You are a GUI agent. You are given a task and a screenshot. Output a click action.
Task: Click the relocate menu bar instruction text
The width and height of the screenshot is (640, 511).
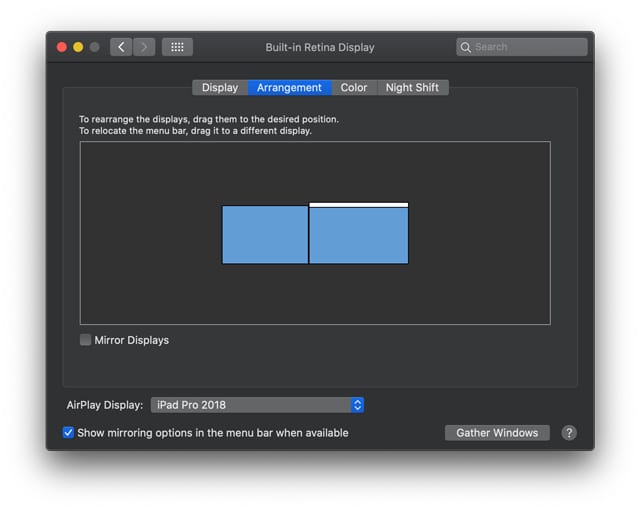[195, 131]
